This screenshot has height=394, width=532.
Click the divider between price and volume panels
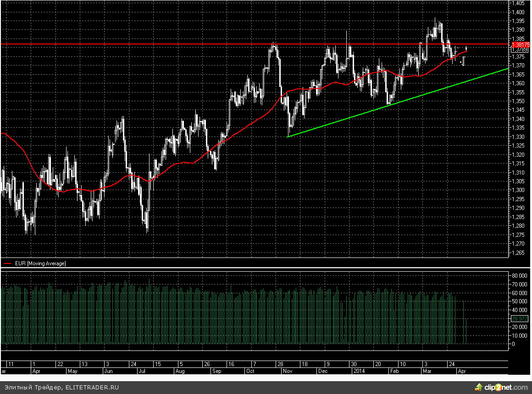tap(255, 268)
